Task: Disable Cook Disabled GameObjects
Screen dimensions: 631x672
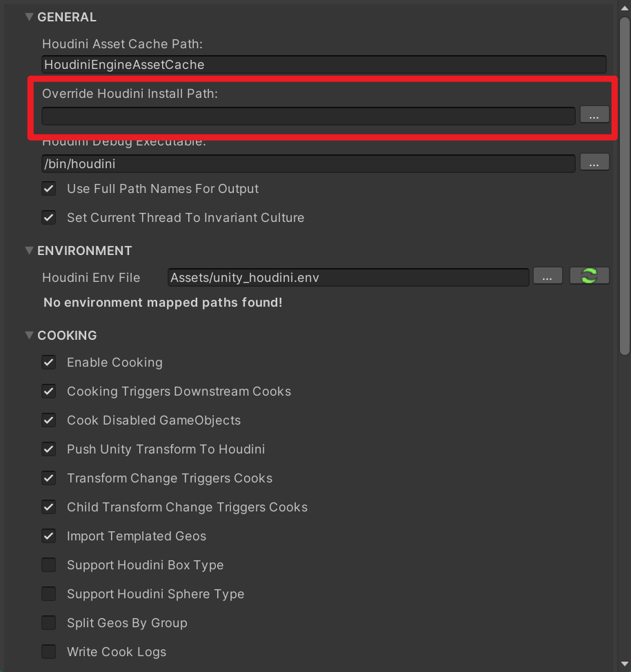Action: pos(48,420)
